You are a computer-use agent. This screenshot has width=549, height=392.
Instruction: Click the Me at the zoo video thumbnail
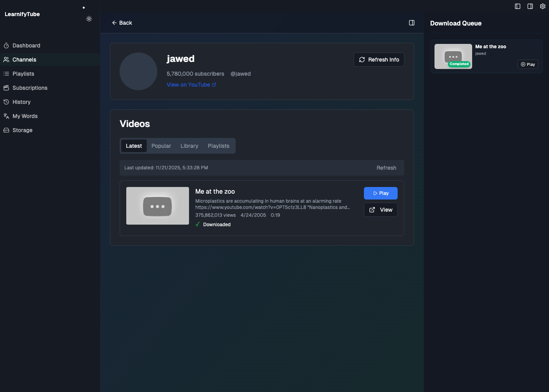click(157, 205)
